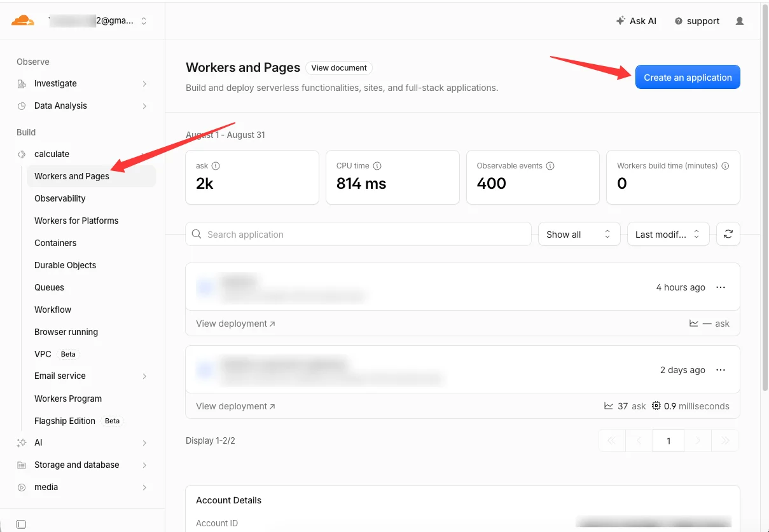769x532 pixels.
Task: Click the vertical page scrollbar
Action: [765, 197]
